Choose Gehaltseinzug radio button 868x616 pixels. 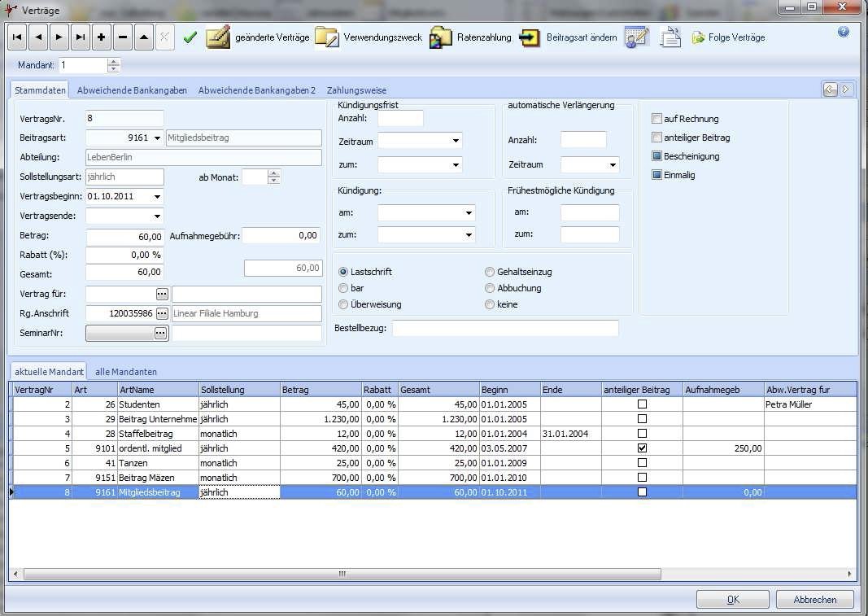[490, 272]
